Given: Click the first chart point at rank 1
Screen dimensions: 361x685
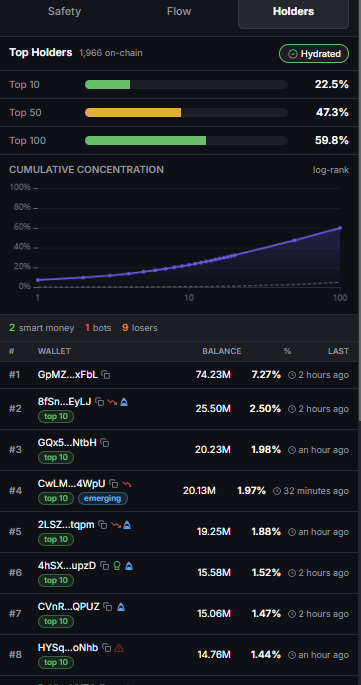Looking at the screenshot, I should [x=38, y=280].
